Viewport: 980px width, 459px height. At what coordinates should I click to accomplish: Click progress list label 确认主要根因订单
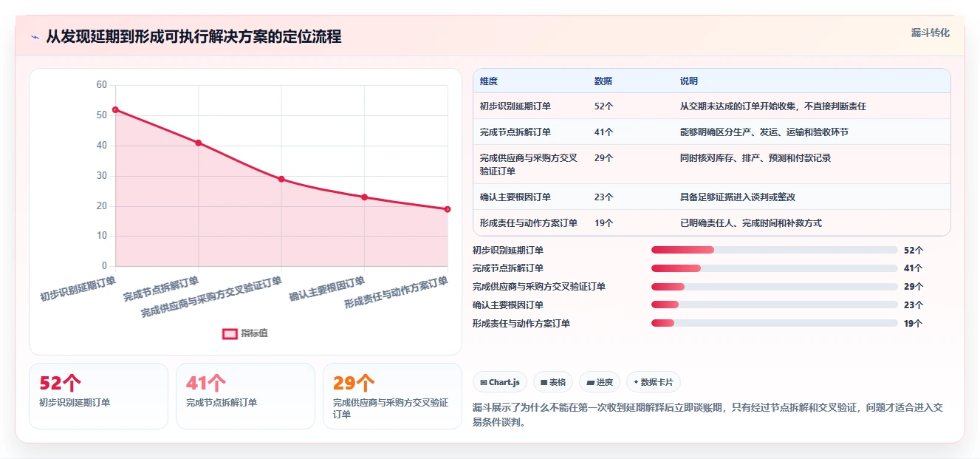coord(508,305)
